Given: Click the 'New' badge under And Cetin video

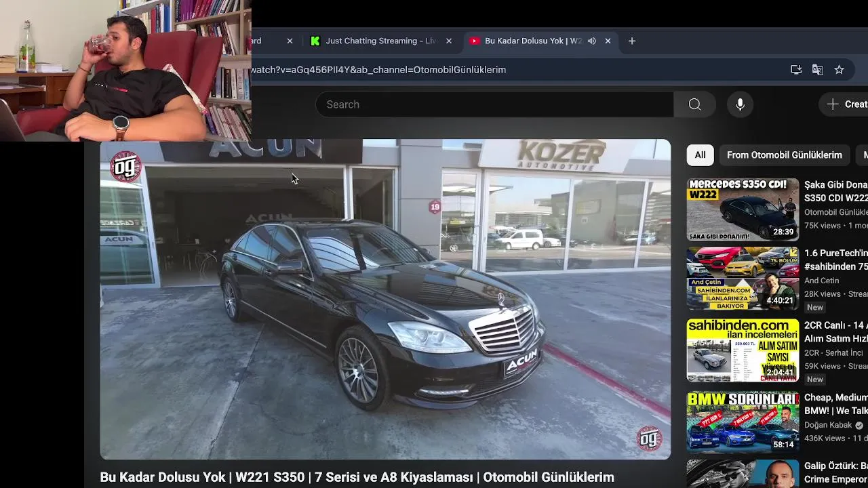Looking at the screenshot, I should pos(815,308).
